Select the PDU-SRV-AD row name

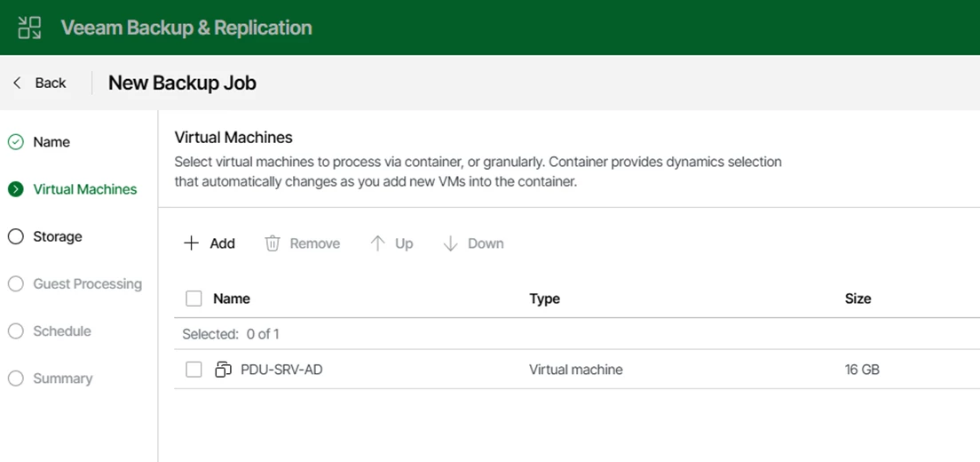(x=282, y=370)
